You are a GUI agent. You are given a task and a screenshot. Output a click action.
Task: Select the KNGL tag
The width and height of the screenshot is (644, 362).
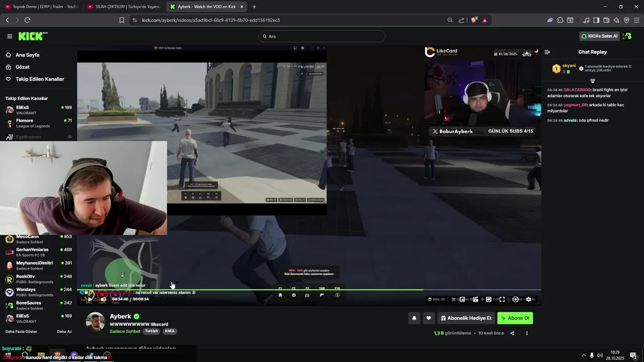[x=170, y=331]
